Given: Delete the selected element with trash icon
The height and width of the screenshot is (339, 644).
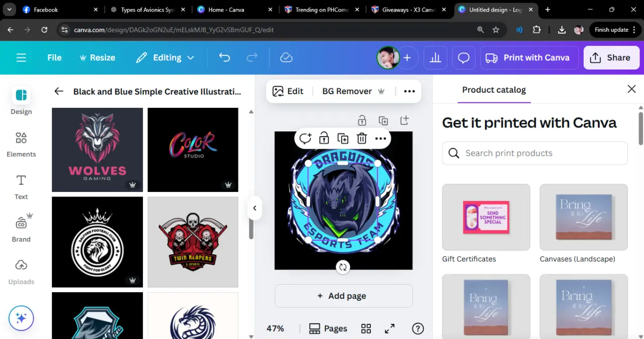Looking at the screenshot, I should point(361,139).
